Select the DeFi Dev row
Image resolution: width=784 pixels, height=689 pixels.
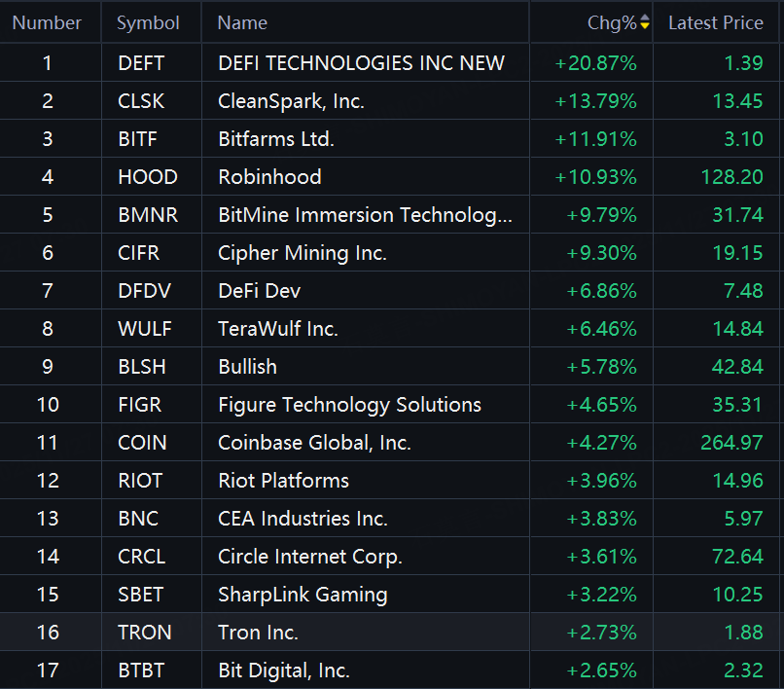392,291
